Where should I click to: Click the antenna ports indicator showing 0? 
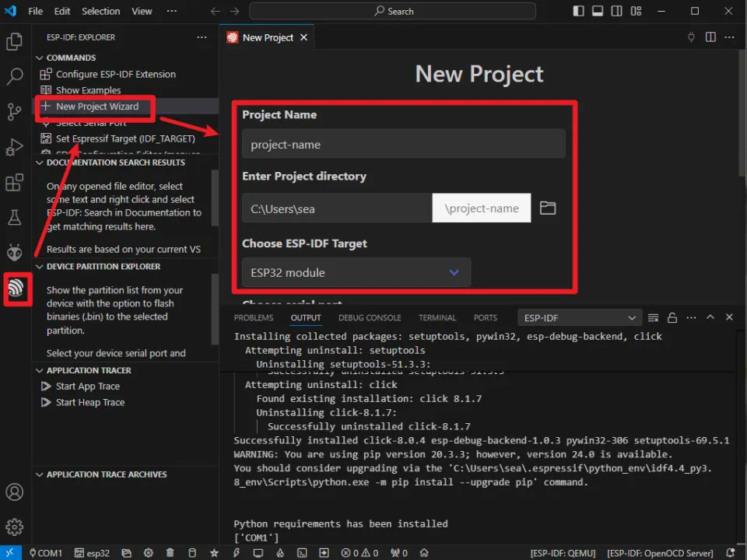398,553
